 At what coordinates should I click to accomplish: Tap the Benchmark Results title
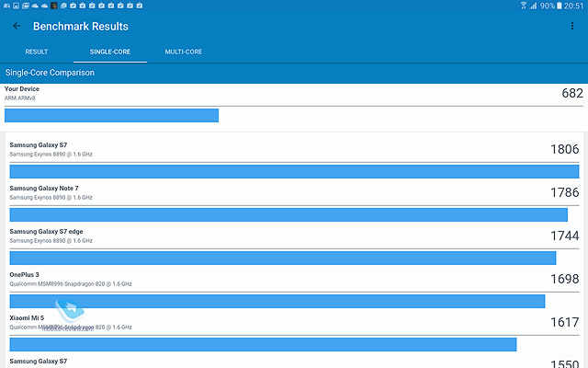click(81, 27)
